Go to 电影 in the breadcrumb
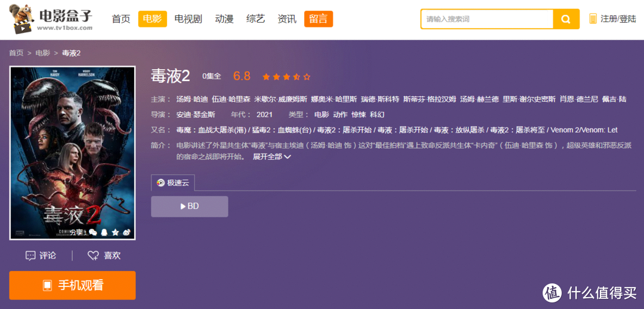This screenshot has height=309, width=644. (x=43, y=53)
